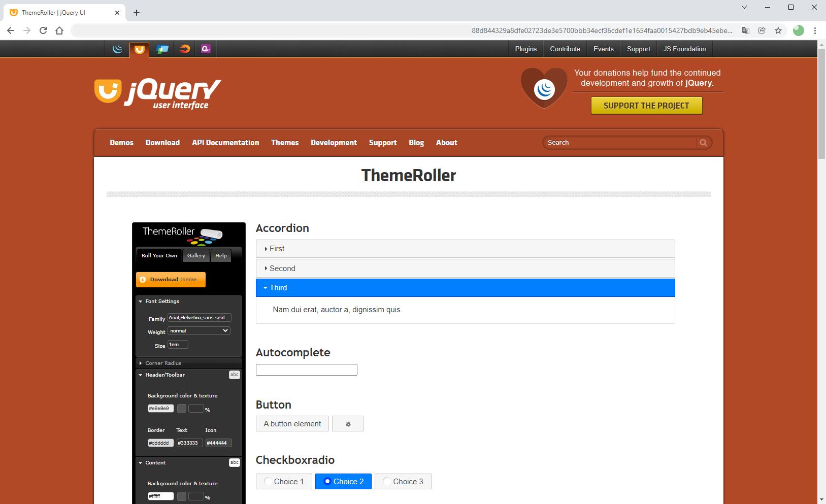
Task: Open the API Documentation menu item
Action: click(225, 143)
